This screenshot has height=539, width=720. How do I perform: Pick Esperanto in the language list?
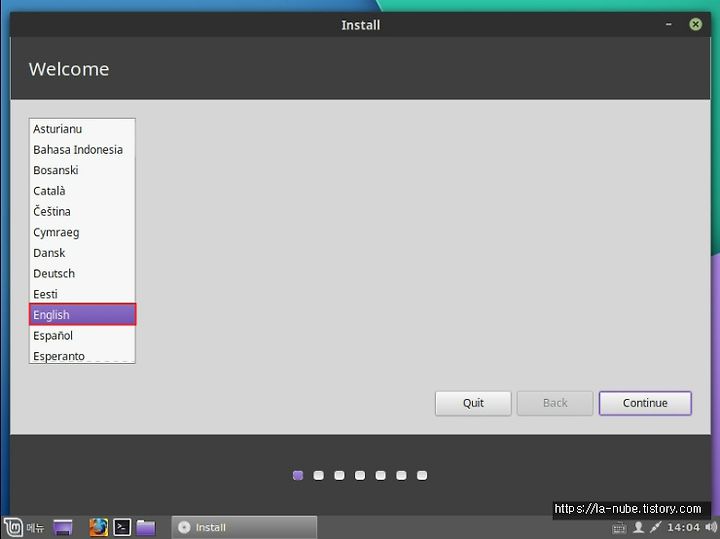point(82,355)
